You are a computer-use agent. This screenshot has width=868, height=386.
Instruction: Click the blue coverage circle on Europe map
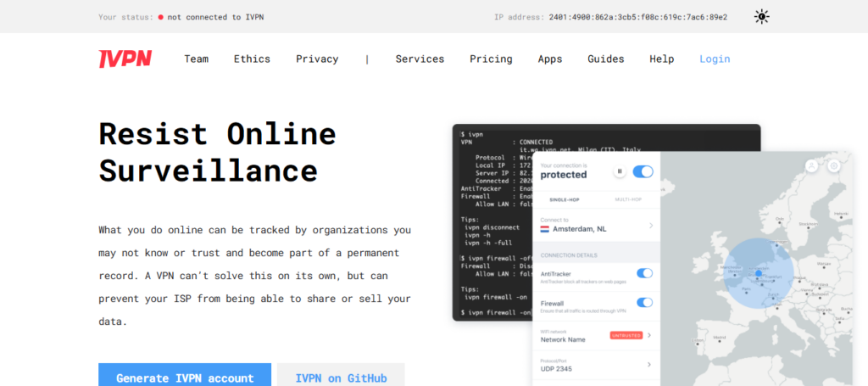pos(759,273)
